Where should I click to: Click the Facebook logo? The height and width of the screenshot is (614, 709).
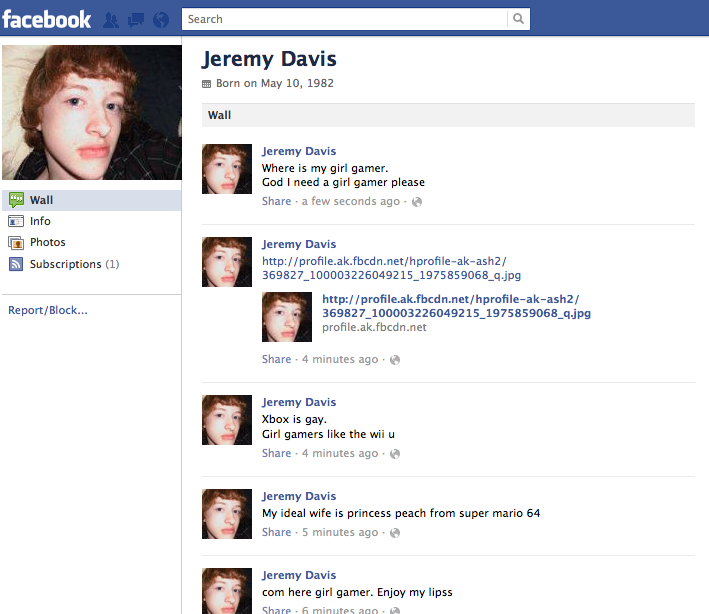click(47, 19)
